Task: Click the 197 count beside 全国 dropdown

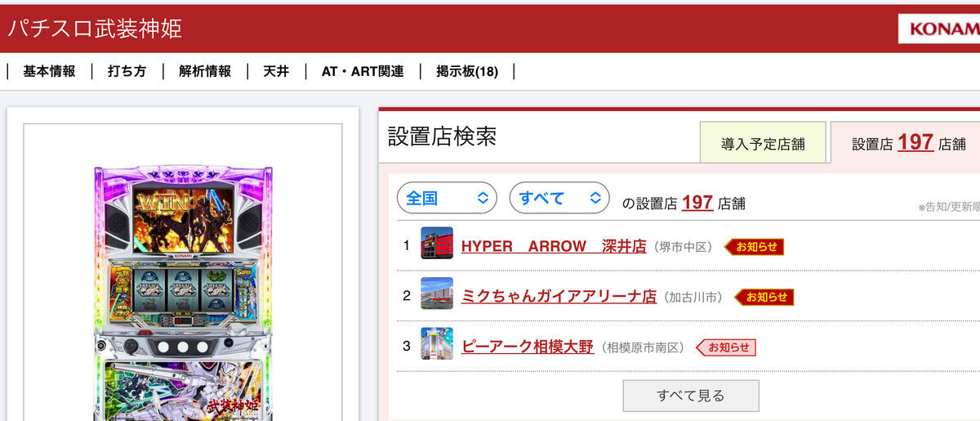Action: tap(697, 202)
